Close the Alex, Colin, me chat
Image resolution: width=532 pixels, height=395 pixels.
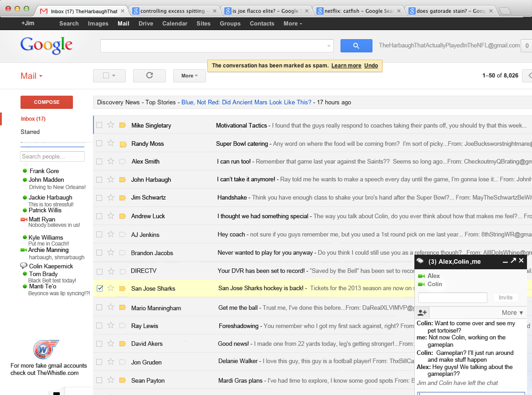point(521,261)
